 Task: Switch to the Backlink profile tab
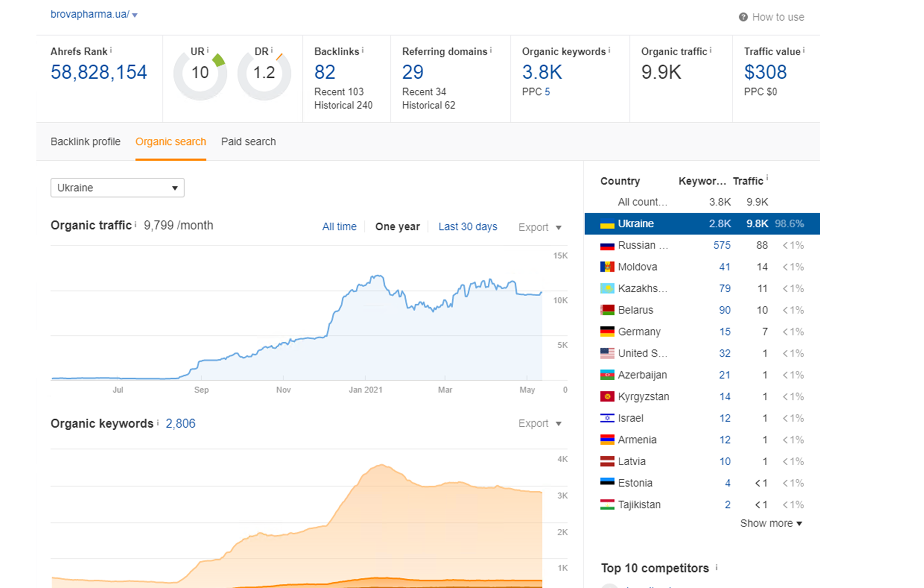(x=85, y=142)
